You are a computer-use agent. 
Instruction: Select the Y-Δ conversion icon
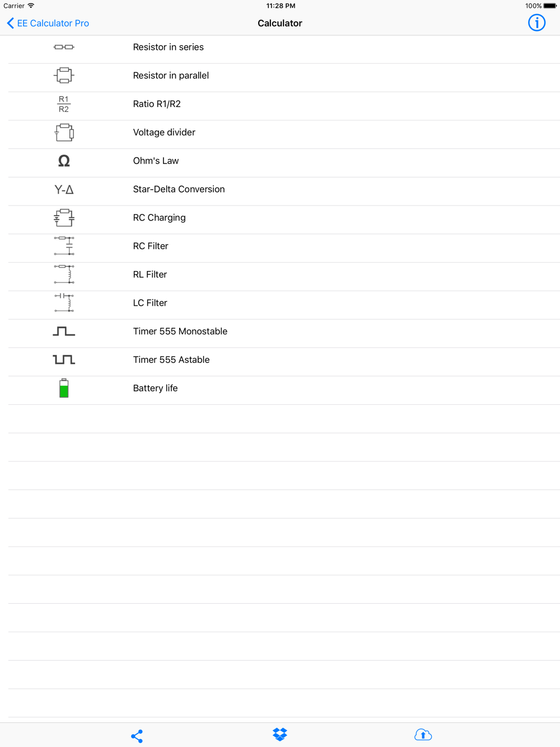coord(64,189)
